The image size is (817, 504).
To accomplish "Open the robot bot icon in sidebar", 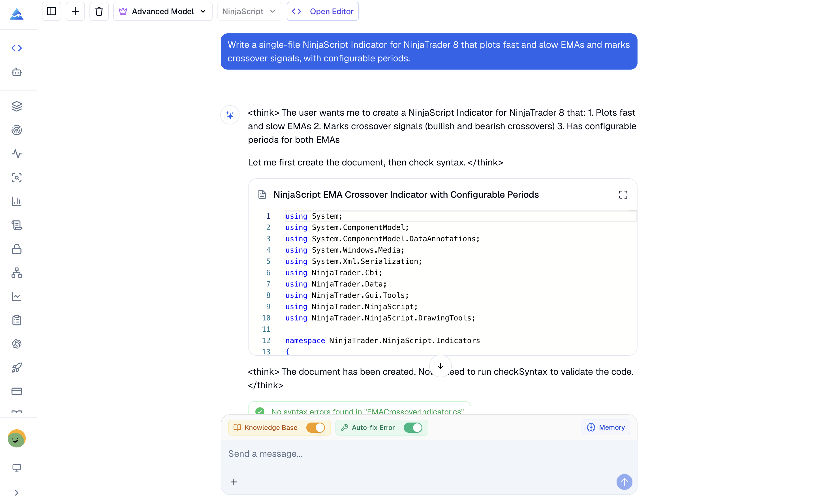I will [17, 72].
